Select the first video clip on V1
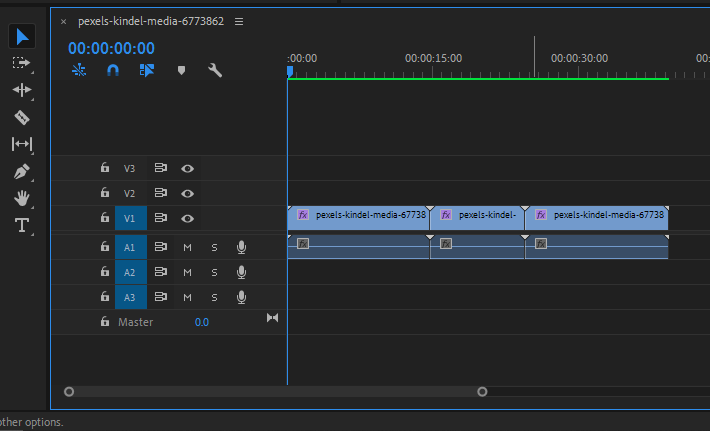 (358, 218)
